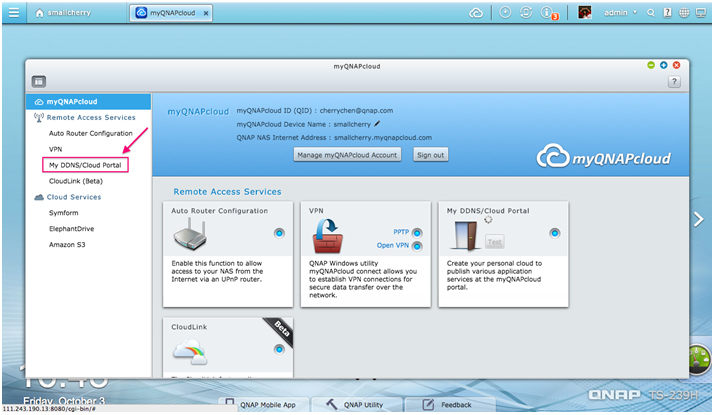Viewport: 714px width, 415px height.
Task: Open Amazon S3 in the sidebar
Action: 67,245
